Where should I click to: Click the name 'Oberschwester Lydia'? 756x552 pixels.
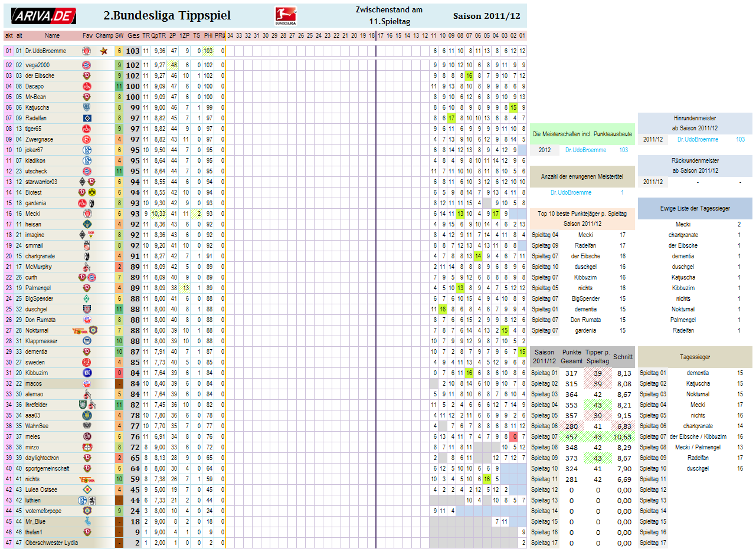(x=51, y=543)
